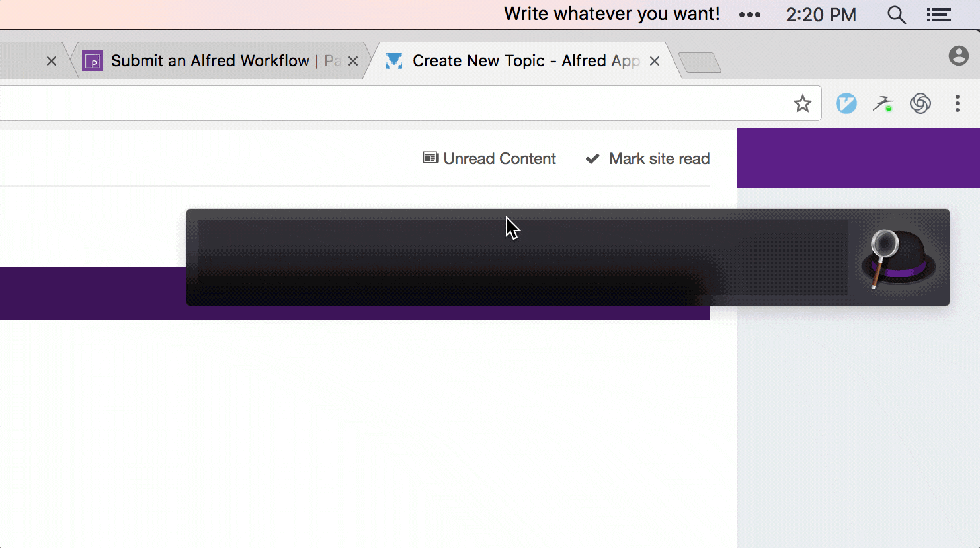Open the Chrome profile avatar menu
This screenshot has width=980, height=548.
pos(958,56)
